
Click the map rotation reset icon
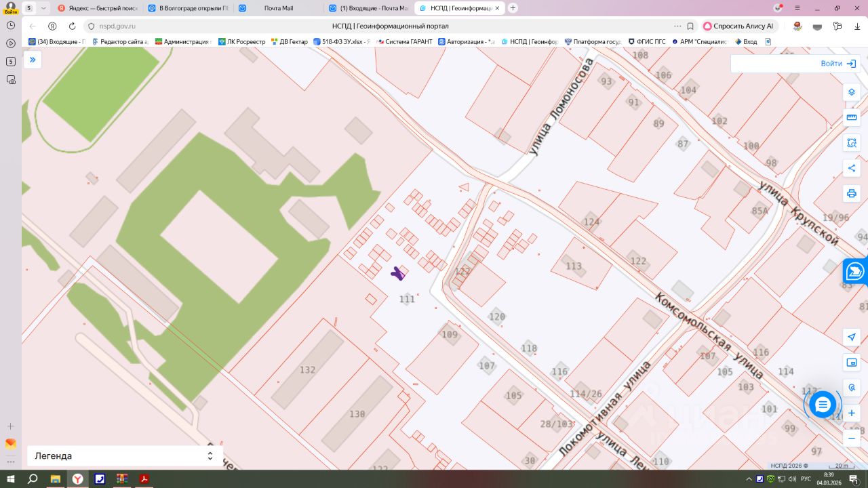coord(852,388)
